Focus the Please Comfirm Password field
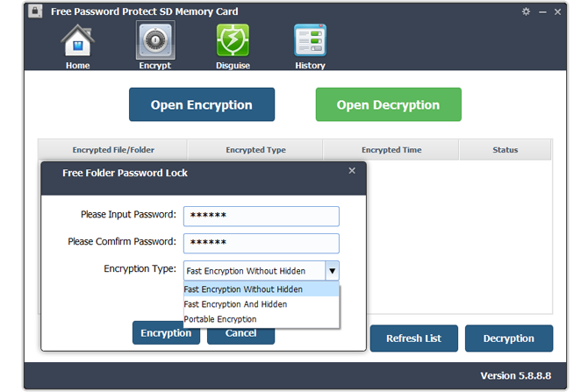The height and width of the screenshot is (392, 588). click(x=262, y=243)
